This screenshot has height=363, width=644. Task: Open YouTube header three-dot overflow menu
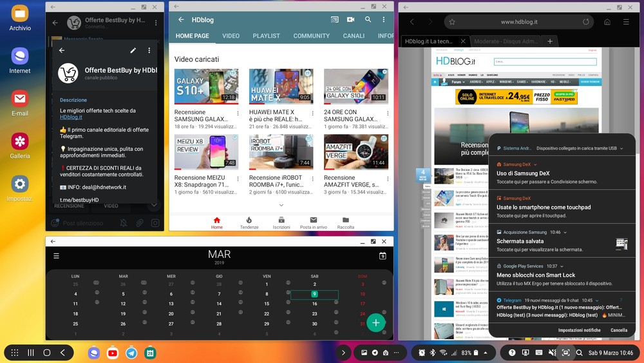(384, 19)
